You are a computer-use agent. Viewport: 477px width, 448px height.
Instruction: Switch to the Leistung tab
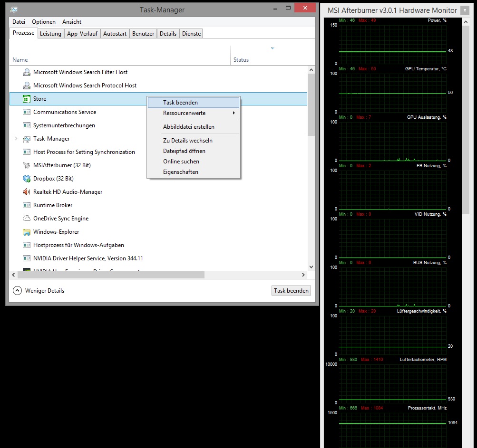tap(50, 33)
